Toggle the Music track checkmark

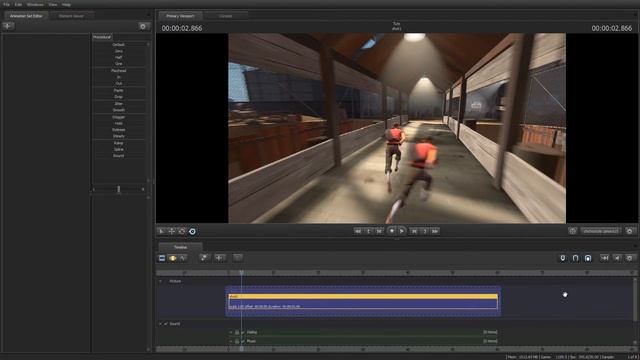click(243, 341)
